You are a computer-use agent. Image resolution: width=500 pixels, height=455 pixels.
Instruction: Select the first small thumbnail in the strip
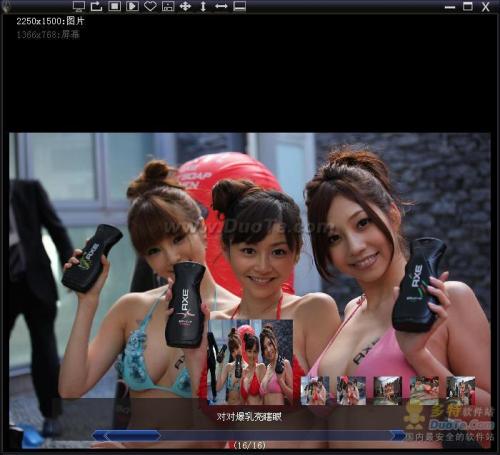click(x=315, y=391)
